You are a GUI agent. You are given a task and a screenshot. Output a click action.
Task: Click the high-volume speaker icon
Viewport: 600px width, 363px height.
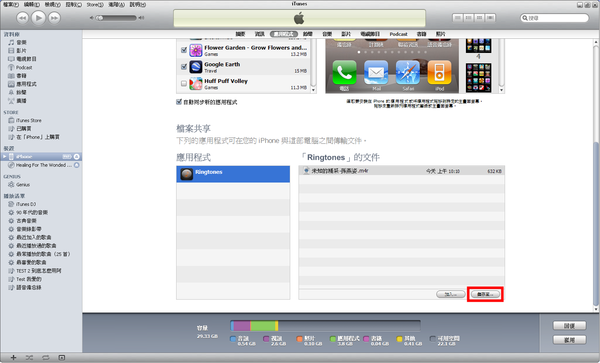142,18
